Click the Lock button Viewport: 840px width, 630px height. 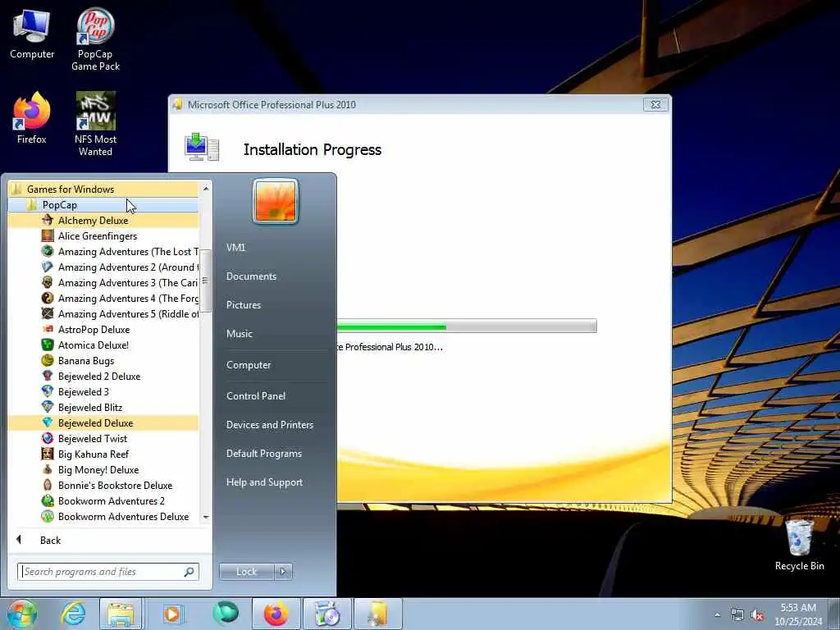click(x=247, y=572)
